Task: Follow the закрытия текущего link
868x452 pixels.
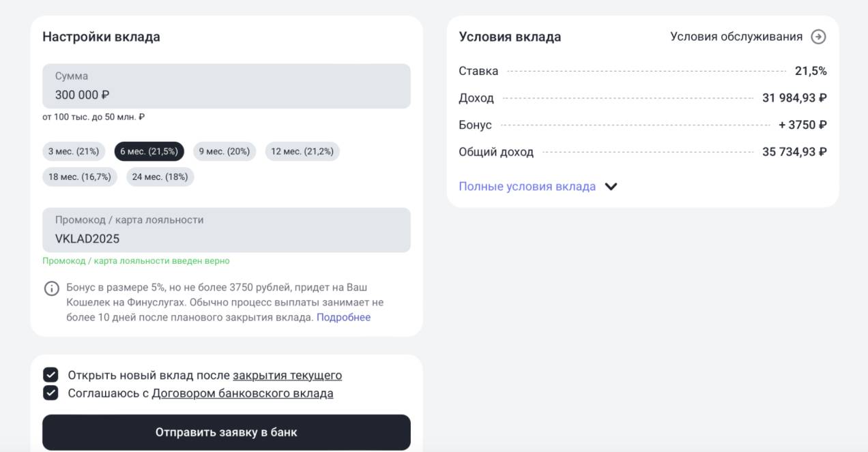Action: [287, 376]
